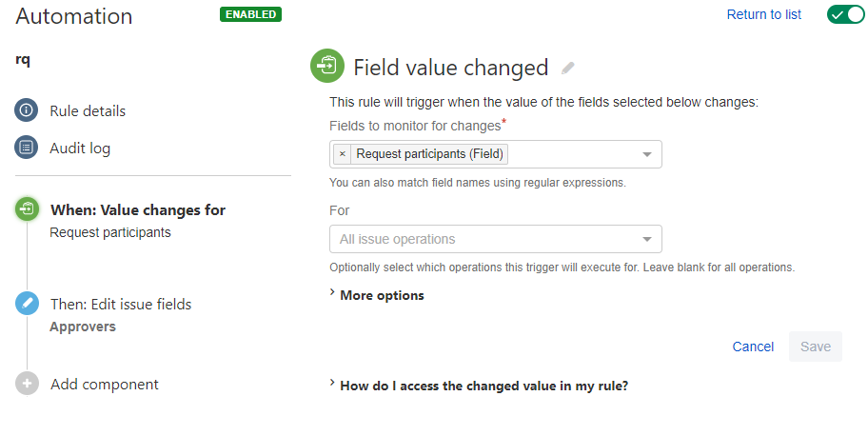Toggle the rule enabled switch off
This screenshot has height=436, width=868.
pyautogui.click(x=845, y=14)
